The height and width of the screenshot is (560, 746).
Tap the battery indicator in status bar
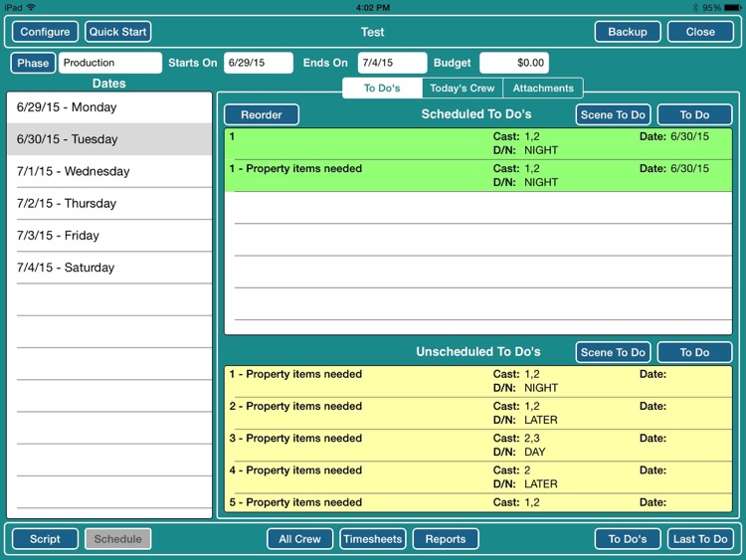732,8
